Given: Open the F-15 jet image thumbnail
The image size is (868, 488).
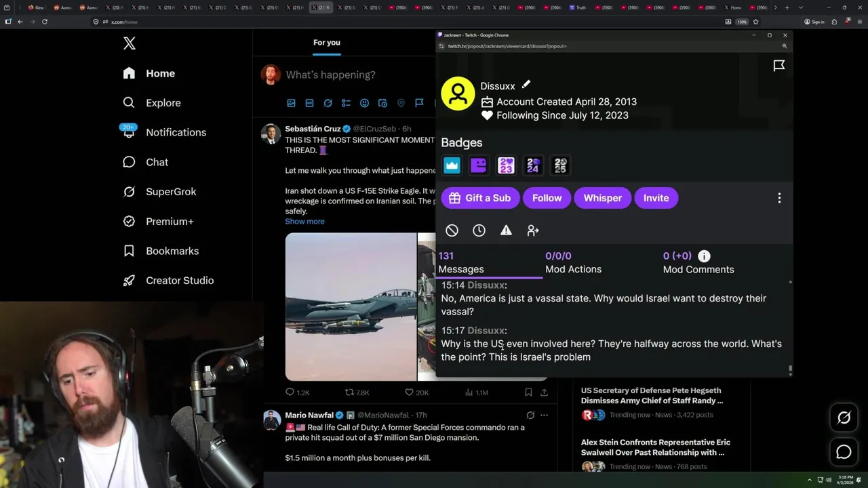Looking at the screenshot, I should point(351,307).
